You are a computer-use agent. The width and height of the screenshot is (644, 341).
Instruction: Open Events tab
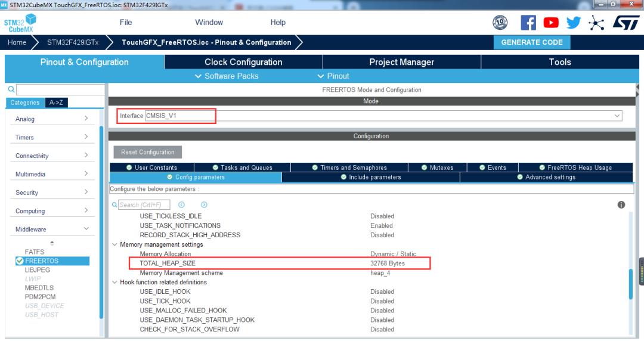point(493,168)
